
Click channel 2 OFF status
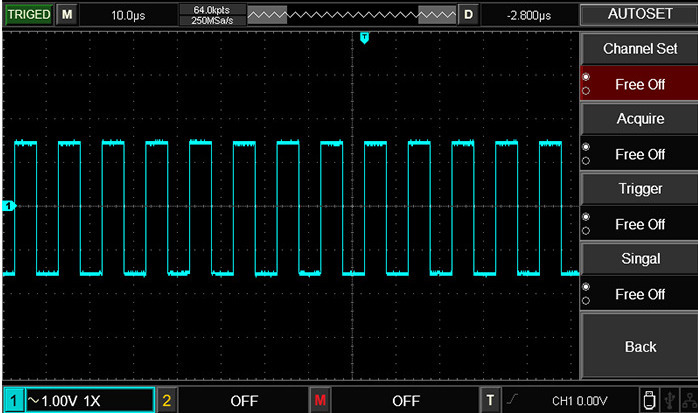(244, 401)
